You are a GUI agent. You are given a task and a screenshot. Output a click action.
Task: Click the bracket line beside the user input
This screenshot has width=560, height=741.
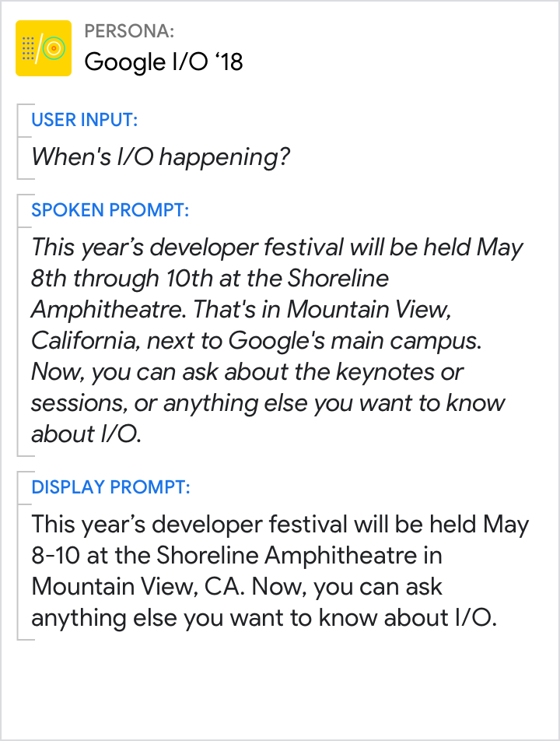pyautogui.click(x=18, y=140)
